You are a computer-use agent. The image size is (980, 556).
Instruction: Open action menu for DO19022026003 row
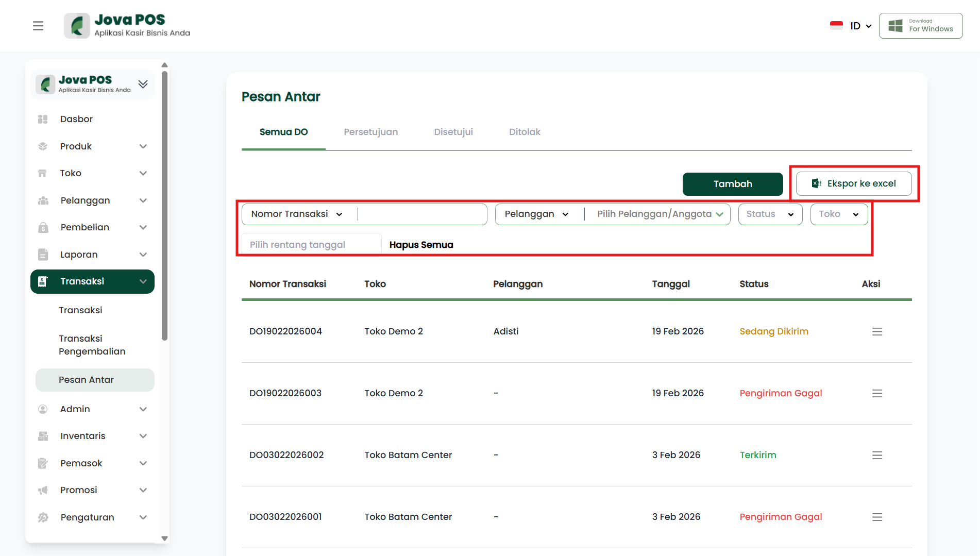click(x=877, y=393)
